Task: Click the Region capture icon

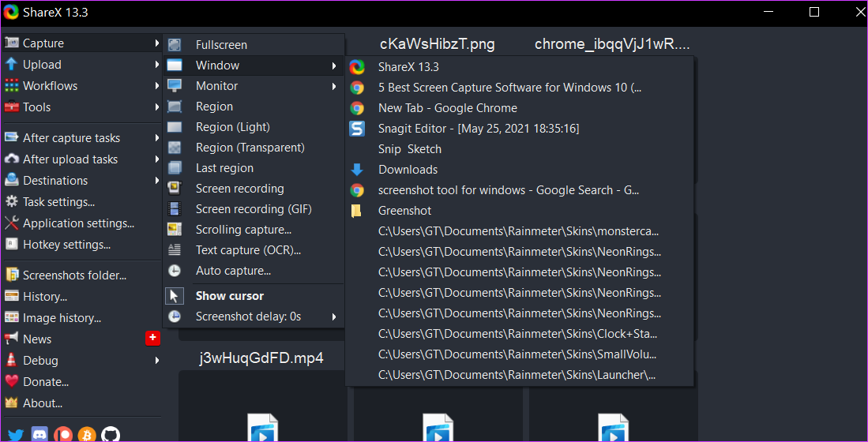Action: tap(175, 107)
